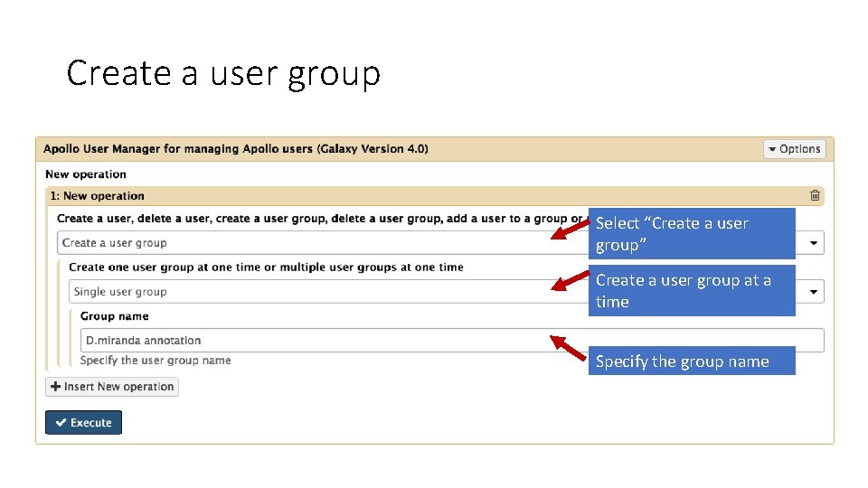The width and height of the screenshot is (868, 488).
Task: Expand the Single user group dropdown
Action: point(446,292)
